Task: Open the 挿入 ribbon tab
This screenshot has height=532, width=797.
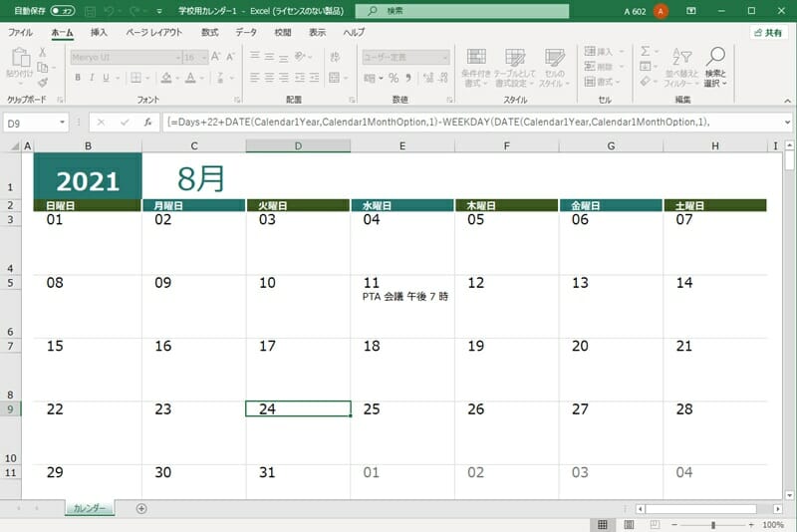Action: click(x=99, y=32)
